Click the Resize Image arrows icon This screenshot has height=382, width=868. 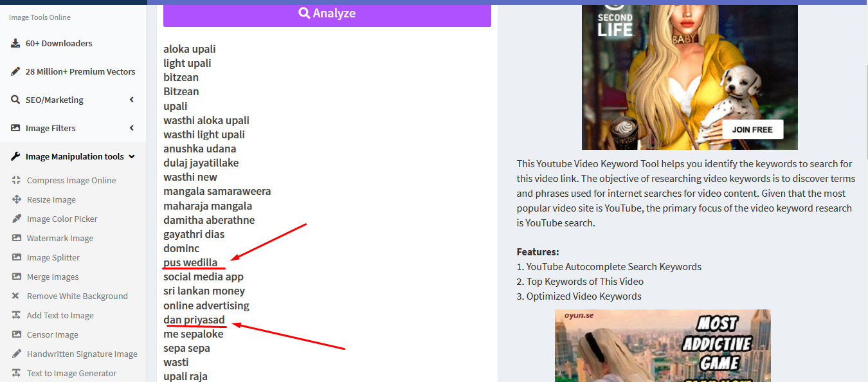[17, 199]
